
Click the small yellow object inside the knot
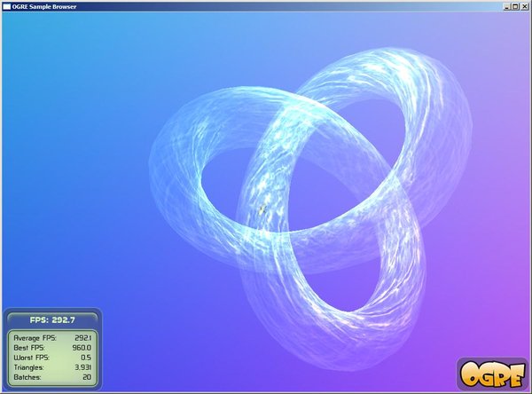[x=262, y=210]
